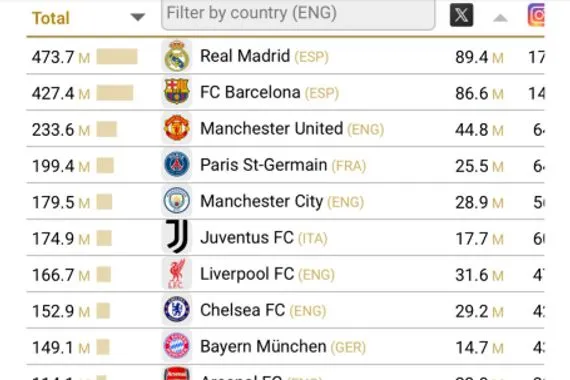Image resolution: width=570 pixels, height=380 pixels.
Task: Open the Total column dropdown arrow
Action: tap(138, 17)
